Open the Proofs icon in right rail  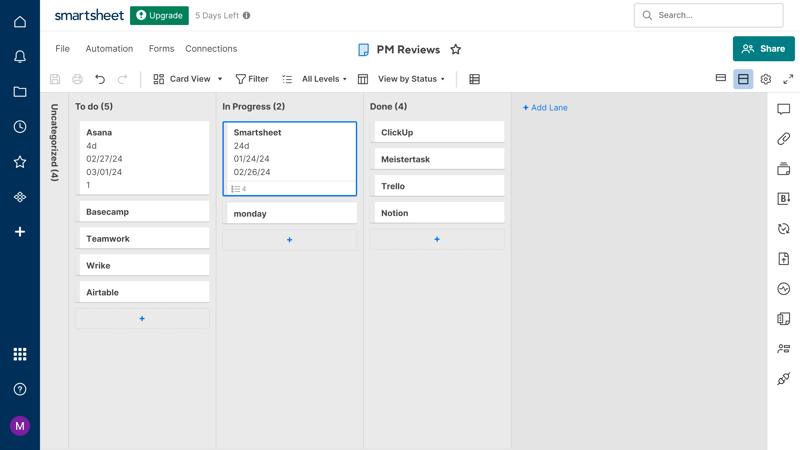tap(784, 169)
